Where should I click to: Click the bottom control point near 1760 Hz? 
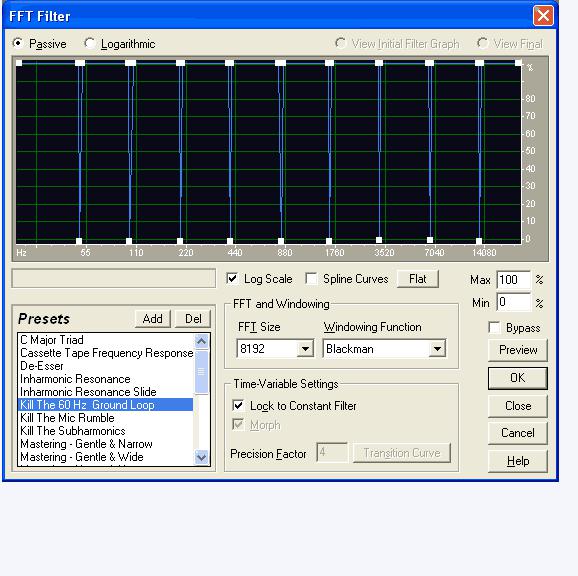[329, 241]
